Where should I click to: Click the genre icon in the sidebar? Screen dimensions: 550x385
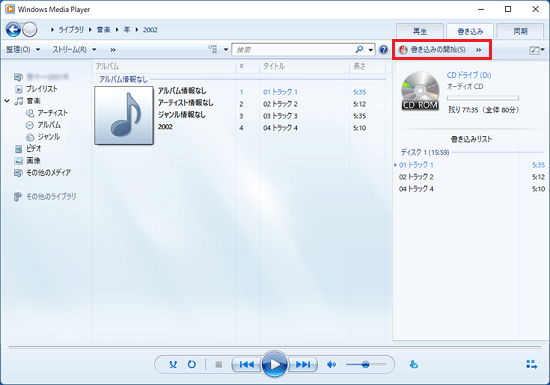pyautogui.click(x=30, y=137)
